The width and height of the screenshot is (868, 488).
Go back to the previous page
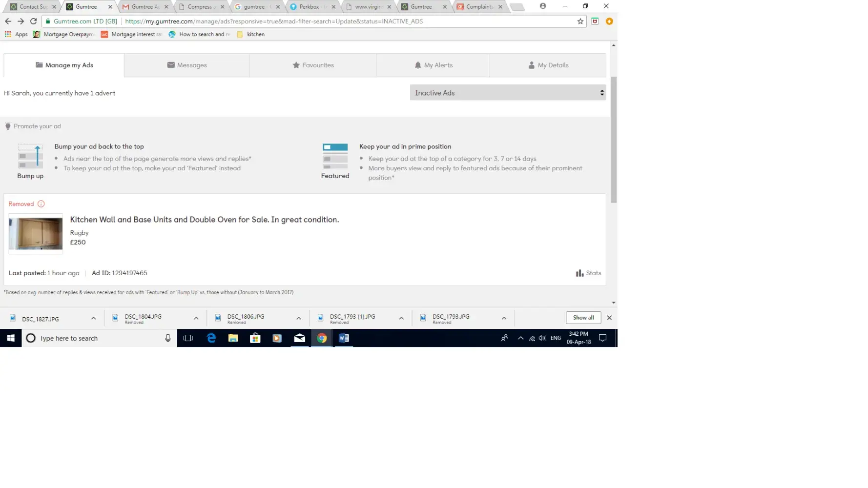8,21
